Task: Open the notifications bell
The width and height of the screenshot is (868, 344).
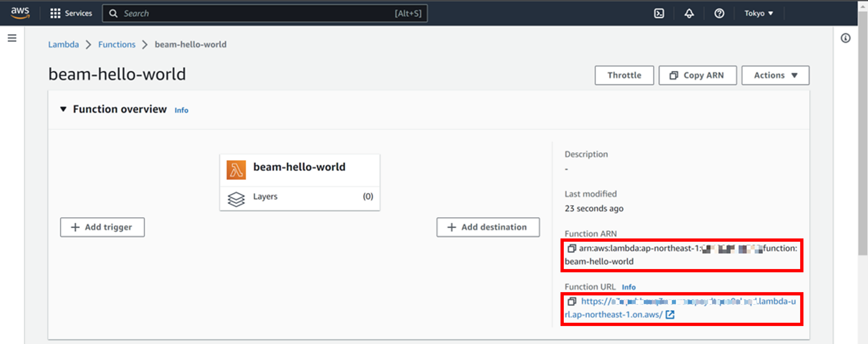Action: pyautogui.click(x=689, y=13)
